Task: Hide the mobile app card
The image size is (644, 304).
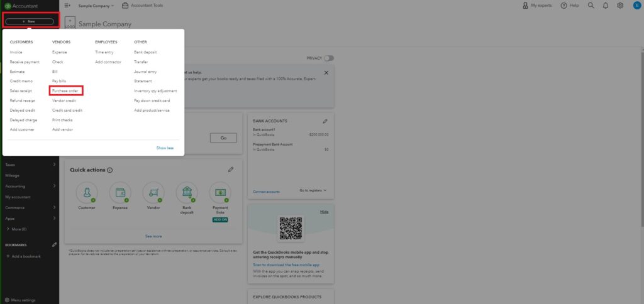Action: pyautogui.click(x=325, y=212)
